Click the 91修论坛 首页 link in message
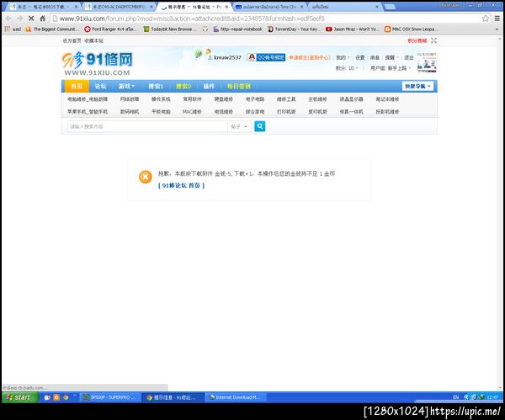 click(x=181, y=185)
